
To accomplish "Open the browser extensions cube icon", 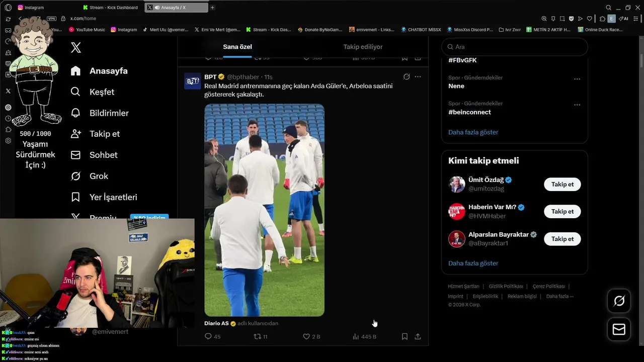I will coord(602,19).
